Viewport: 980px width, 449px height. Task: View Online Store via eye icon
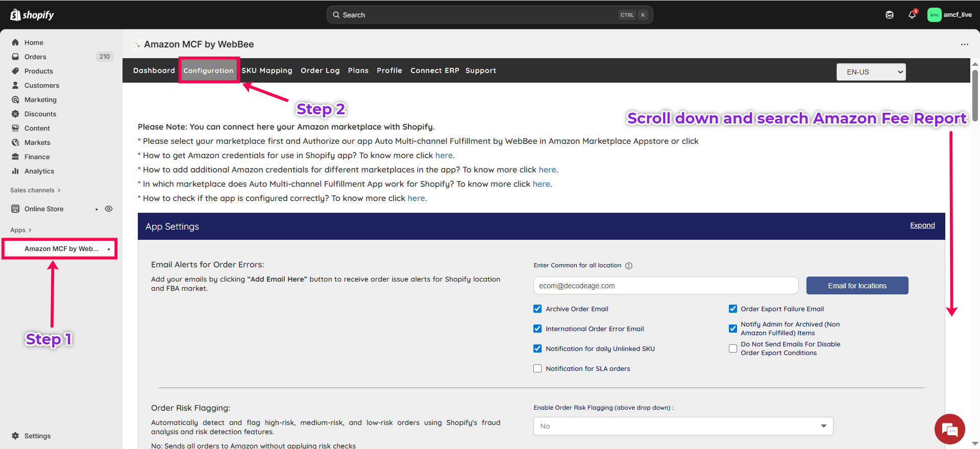109,209
